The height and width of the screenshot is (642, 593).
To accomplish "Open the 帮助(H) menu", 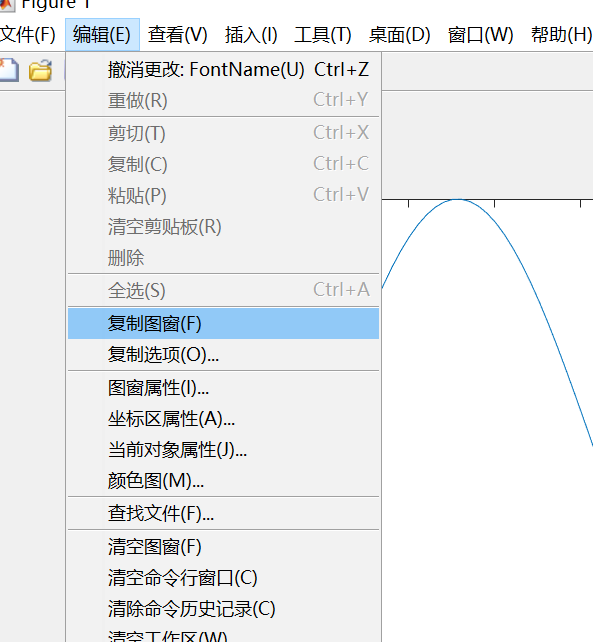I will coord(561,34).
